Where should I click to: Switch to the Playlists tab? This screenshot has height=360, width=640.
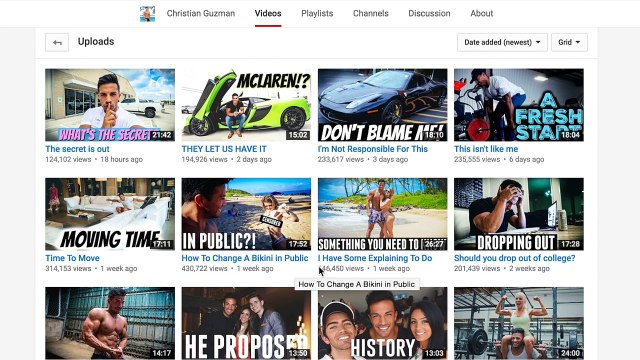coord(317,13)
